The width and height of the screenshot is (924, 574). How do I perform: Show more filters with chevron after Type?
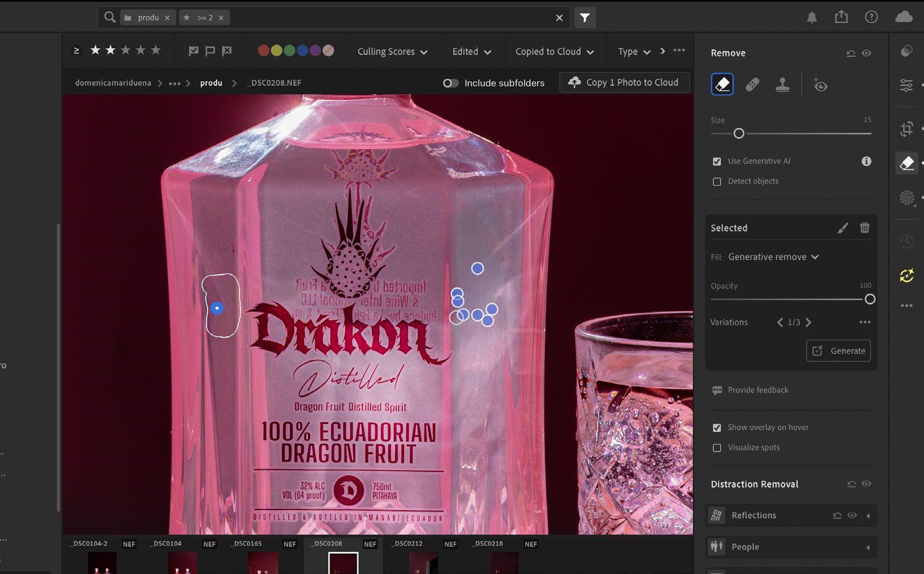click(x=662, y=51)
